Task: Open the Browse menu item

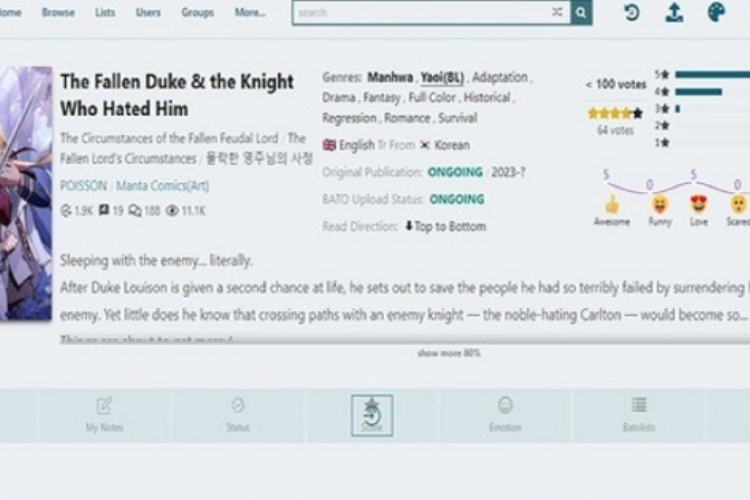Action: point(58,13)
